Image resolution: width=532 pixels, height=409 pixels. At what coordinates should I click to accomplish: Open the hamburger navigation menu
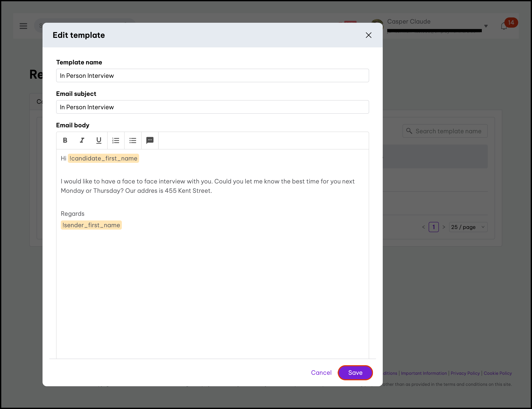click(23, 26)
